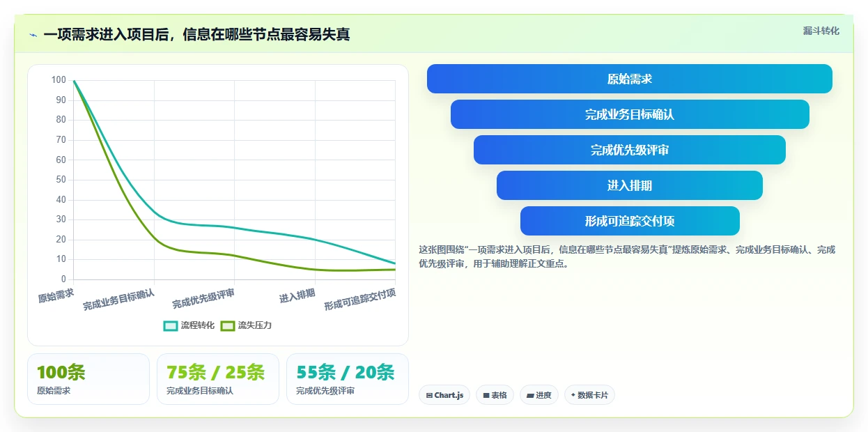868x432 pixels.
Task: Click the title 一项需求进入项目后 heading
Action: [x=196, y=34]
